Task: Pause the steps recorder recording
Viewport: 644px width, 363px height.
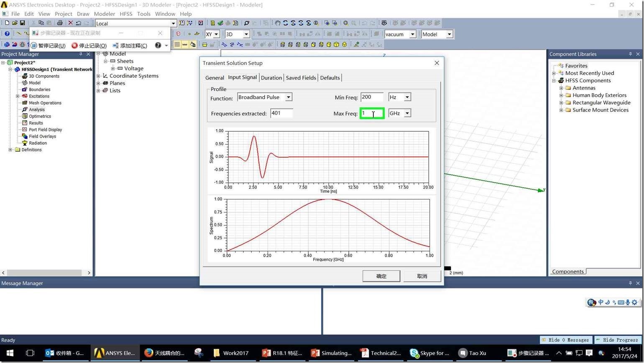Action: 48,46
